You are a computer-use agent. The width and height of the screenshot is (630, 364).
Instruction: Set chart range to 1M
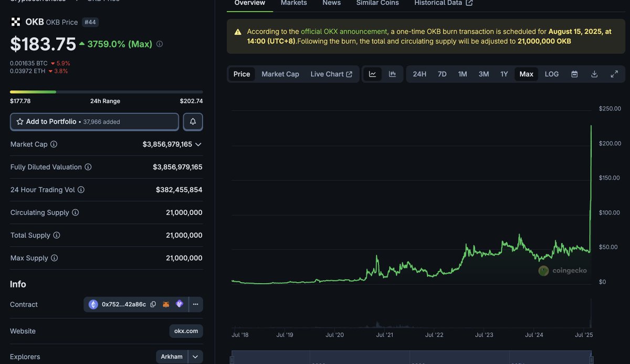(463, 74)
